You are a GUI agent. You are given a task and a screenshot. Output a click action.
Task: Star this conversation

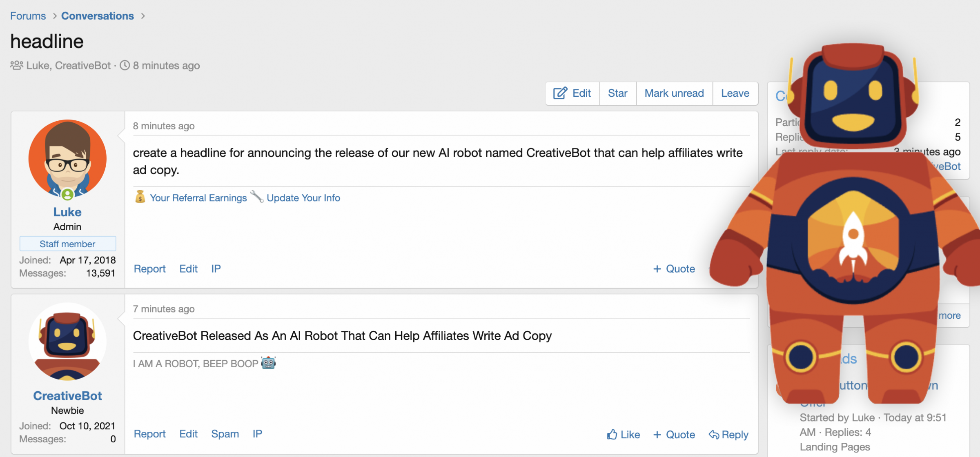click(617, 93)
